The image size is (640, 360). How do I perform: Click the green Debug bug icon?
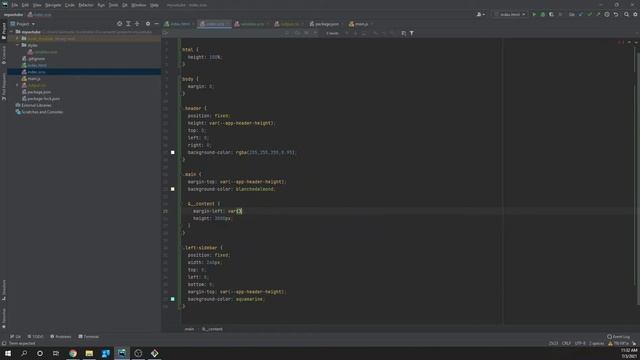click(x=542, y=14)
